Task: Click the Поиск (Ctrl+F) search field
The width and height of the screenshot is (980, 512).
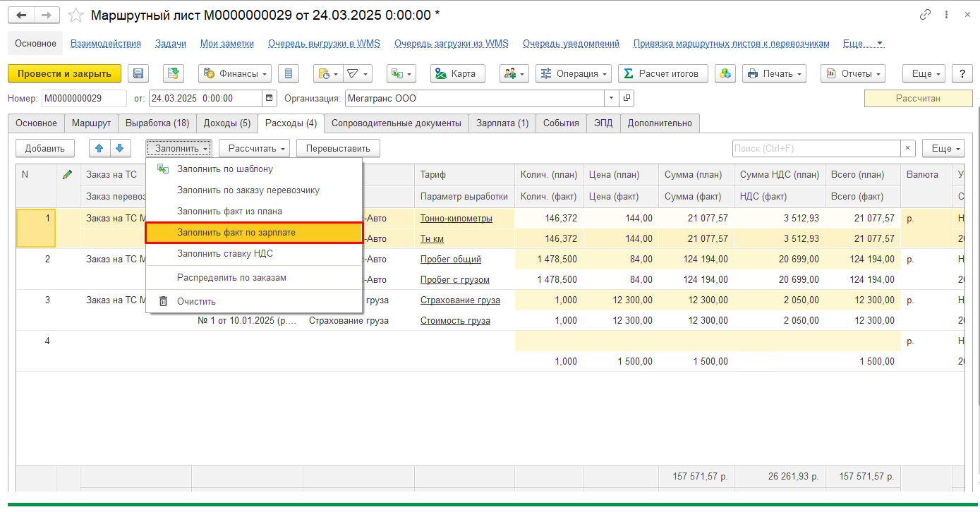Action: (816, 148)
